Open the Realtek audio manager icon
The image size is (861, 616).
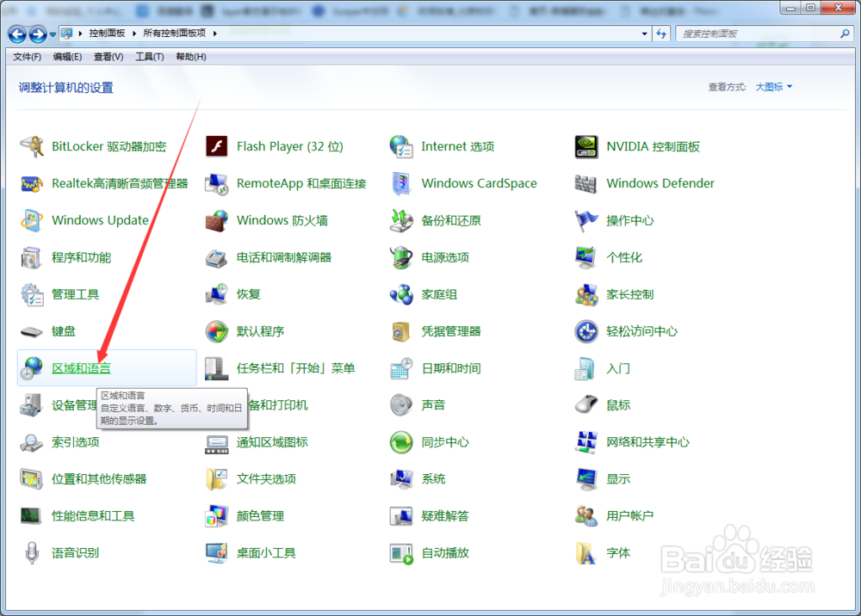click(x=32, y=184)
